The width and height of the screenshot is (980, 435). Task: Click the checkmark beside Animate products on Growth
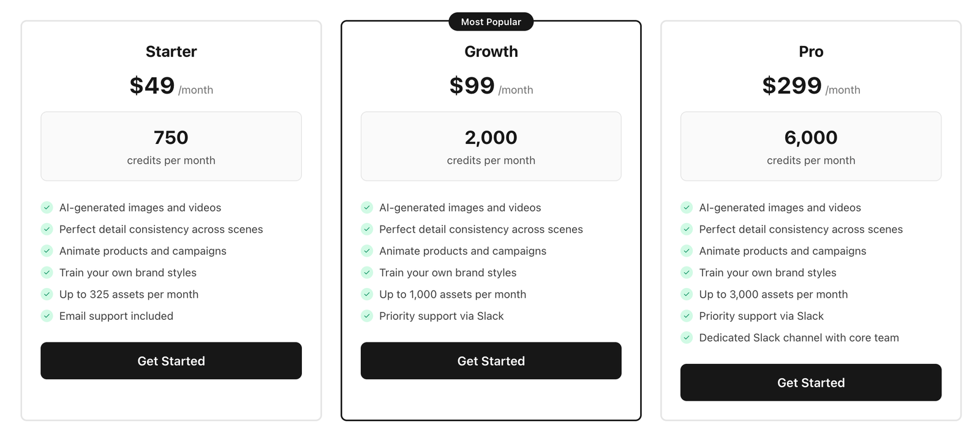[367, 251]
